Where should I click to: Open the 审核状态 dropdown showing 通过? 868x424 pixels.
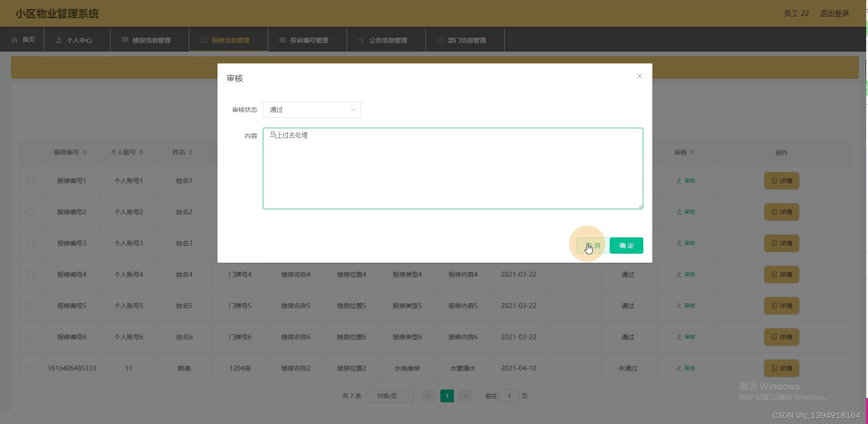[312, 110]
